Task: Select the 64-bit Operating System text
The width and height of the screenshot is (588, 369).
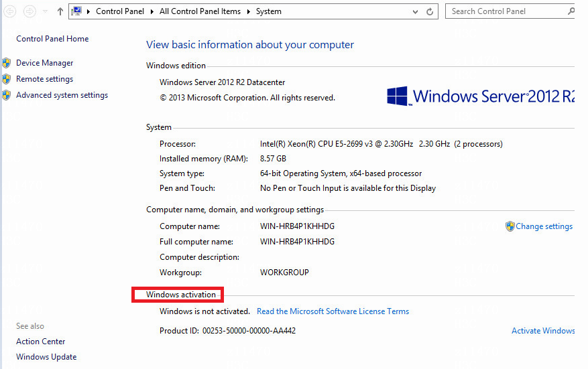Action: click(341, 173)
